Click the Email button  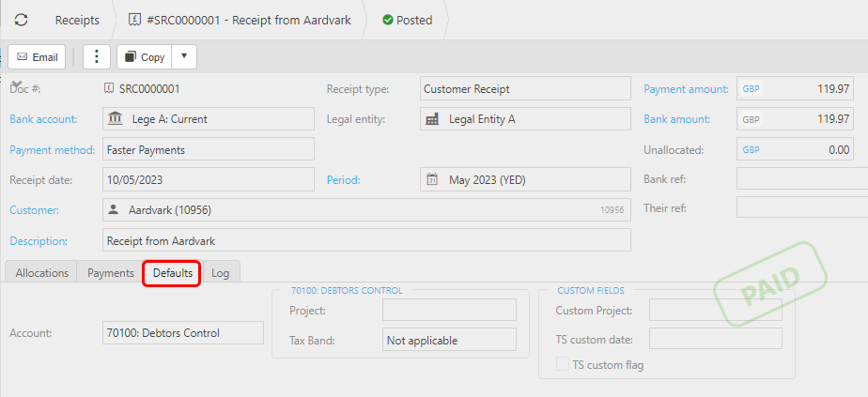[38, 56]
